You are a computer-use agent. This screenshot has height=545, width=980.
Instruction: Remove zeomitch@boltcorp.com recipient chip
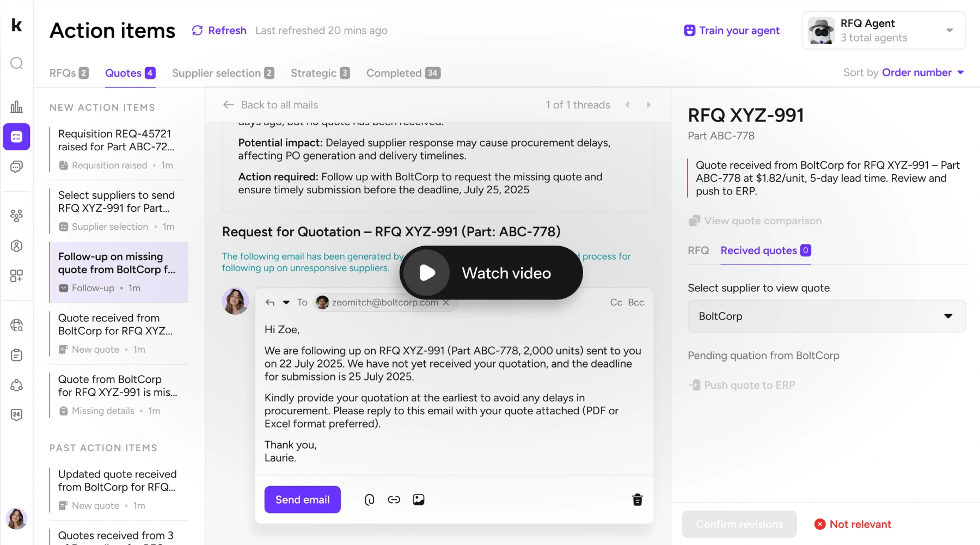point(446,303)
